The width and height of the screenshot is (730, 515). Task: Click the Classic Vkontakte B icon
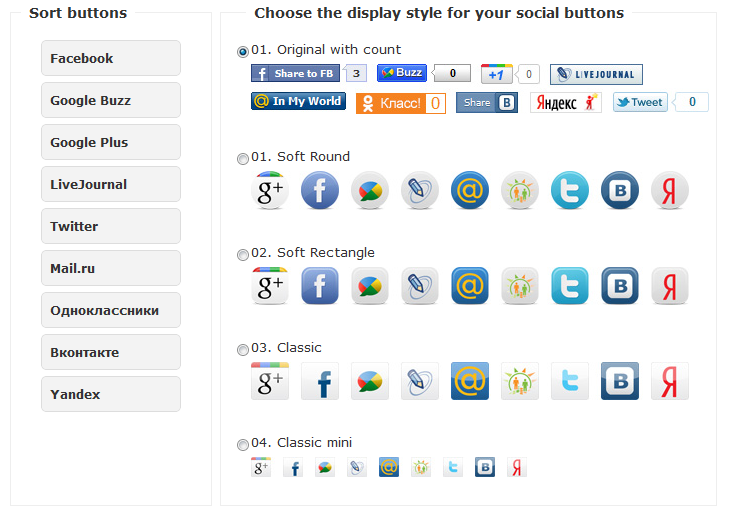pos(620,381)
